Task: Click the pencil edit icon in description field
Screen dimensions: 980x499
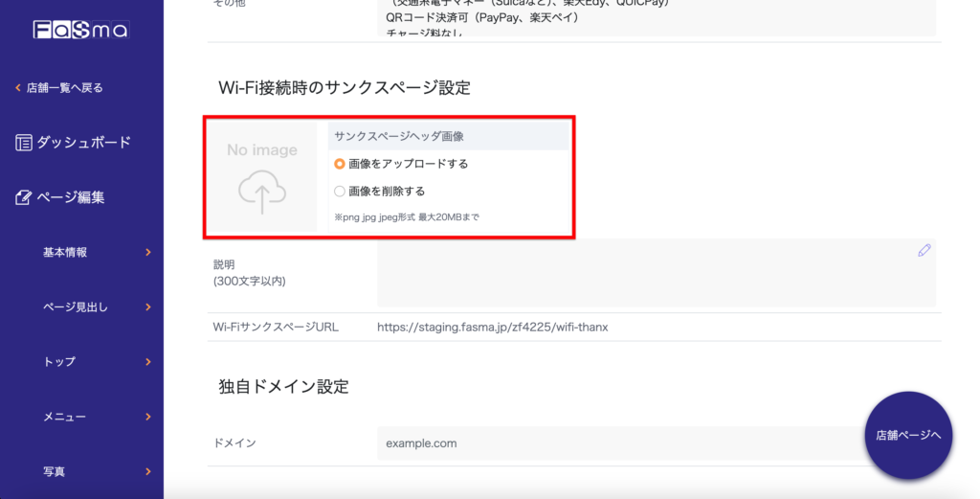Action: coord(924,251)
